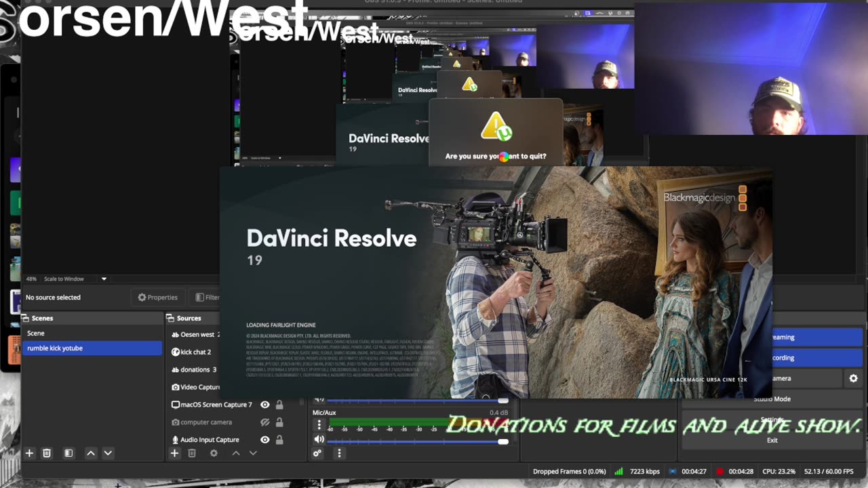
Task: Remove the selected source with the Sources trash icon
Action: point(192,453)
